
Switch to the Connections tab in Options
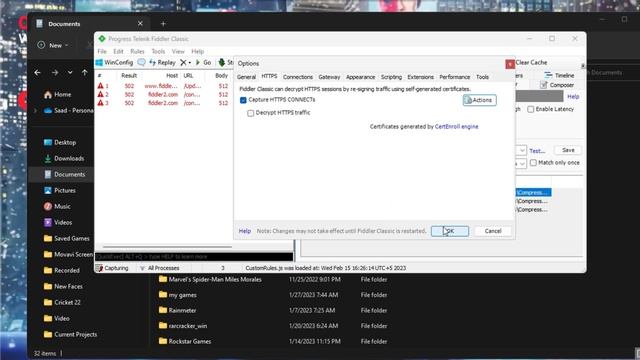298,77
